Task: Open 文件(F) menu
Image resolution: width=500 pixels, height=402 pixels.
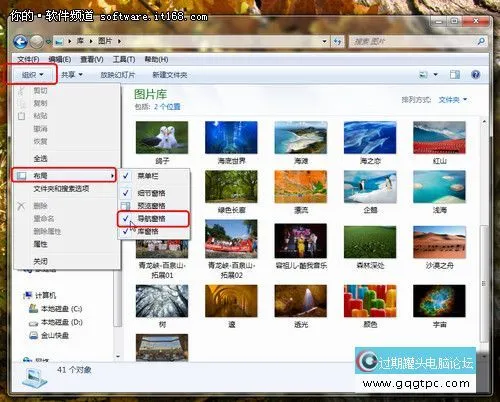Action: point(28,59)
